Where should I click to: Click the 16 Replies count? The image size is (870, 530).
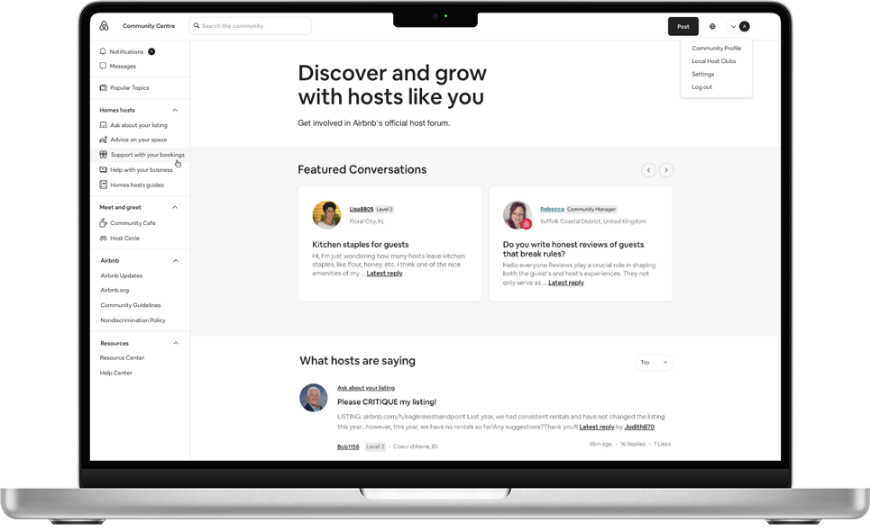click(x=633, y=444)
